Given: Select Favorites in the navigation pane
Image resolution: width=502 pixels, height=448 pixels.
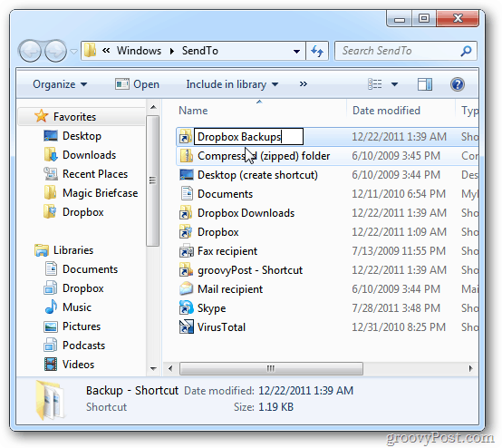Looking at the screenshot, I should point(74,117).
